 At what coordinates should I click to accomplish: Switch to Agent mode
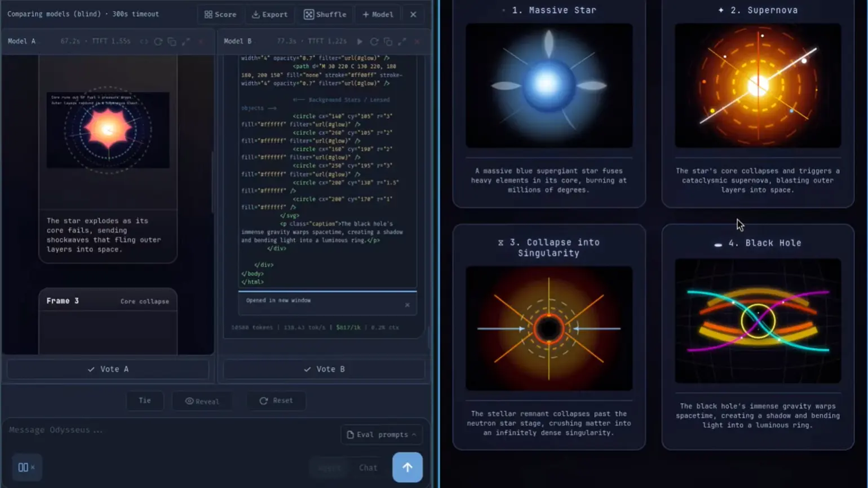[x=330, y=468]
